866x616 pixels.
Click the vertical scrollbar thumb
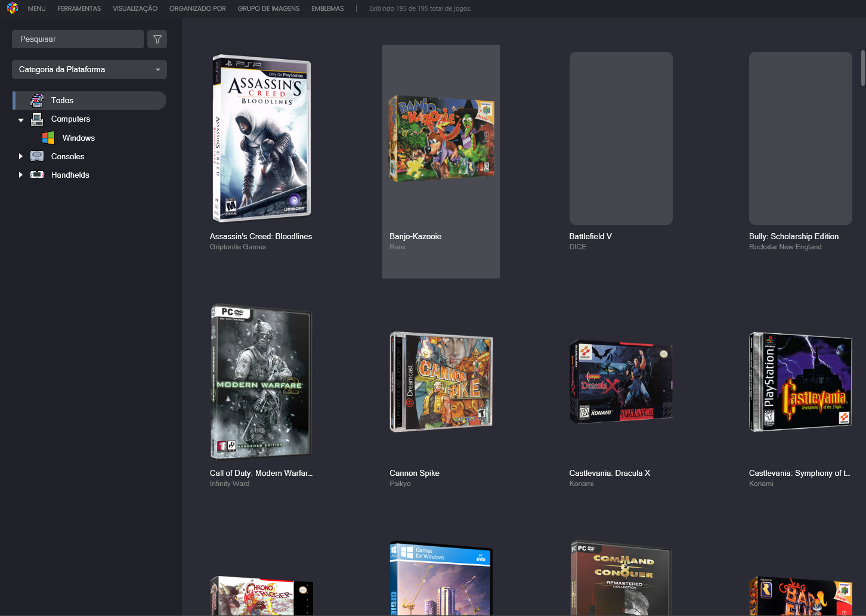[x=862, y=69]
